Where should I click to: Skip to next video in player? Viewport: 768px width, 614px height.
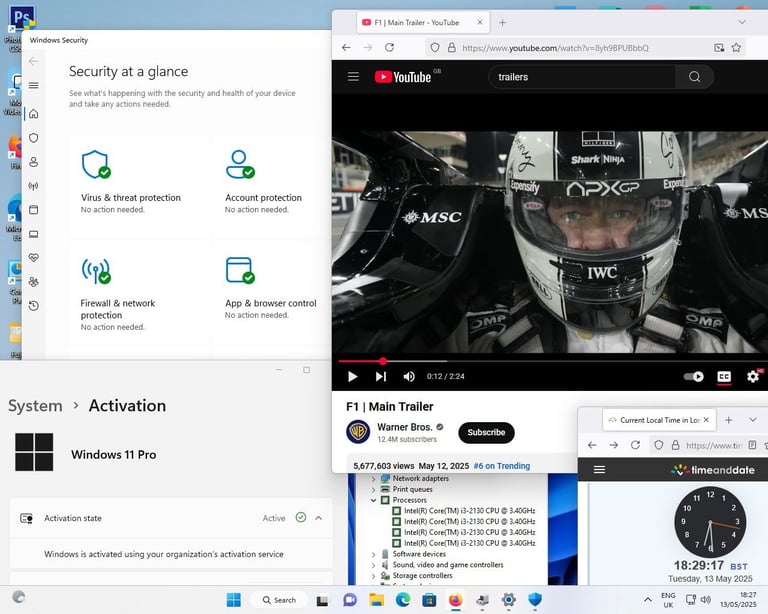pos(381,376)
